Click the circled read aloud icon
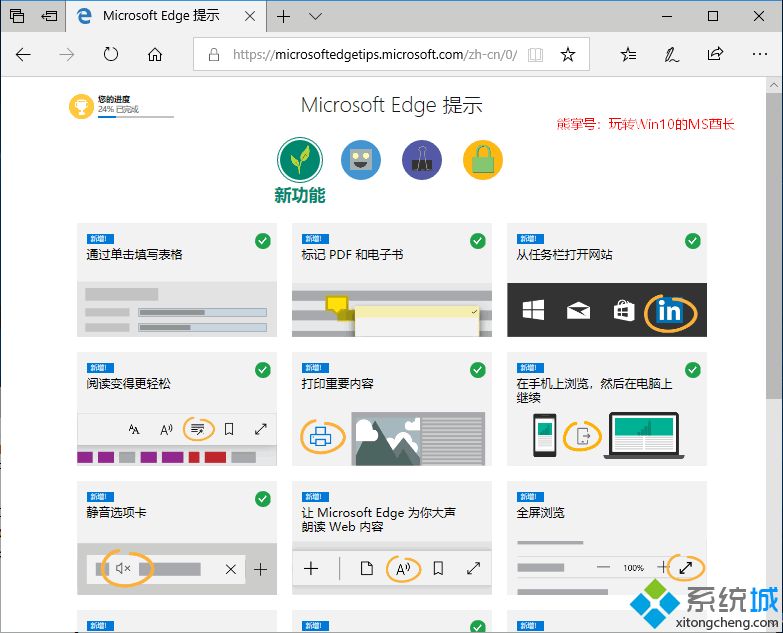 403,568
